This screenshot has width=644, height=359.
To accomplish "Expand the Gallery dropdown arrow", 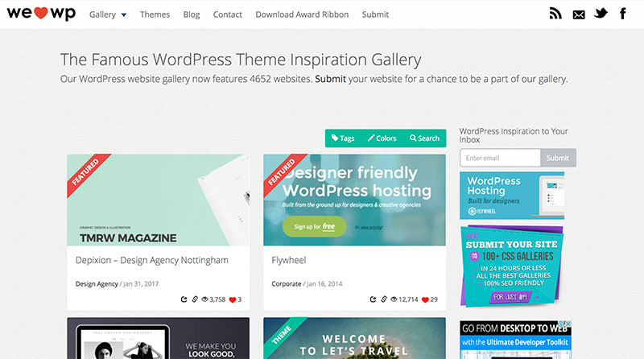I will (124, 14).
